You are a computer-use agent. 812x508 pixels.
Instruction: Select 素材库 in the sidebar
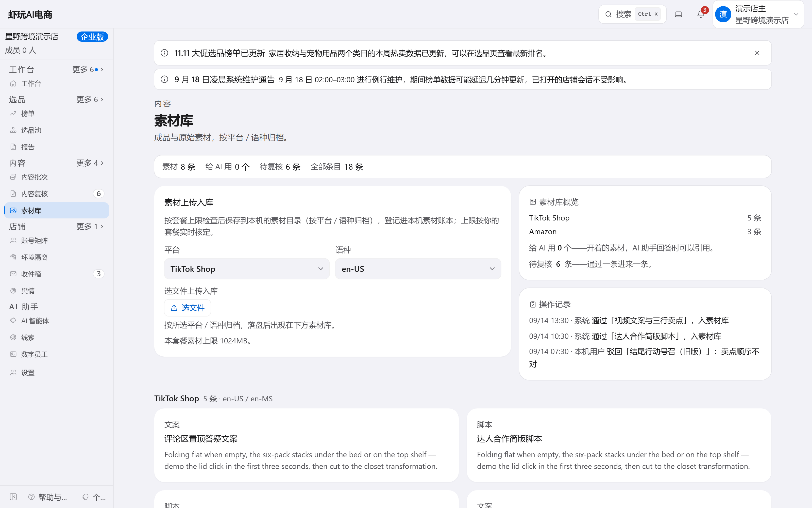[x=56, y=211]
